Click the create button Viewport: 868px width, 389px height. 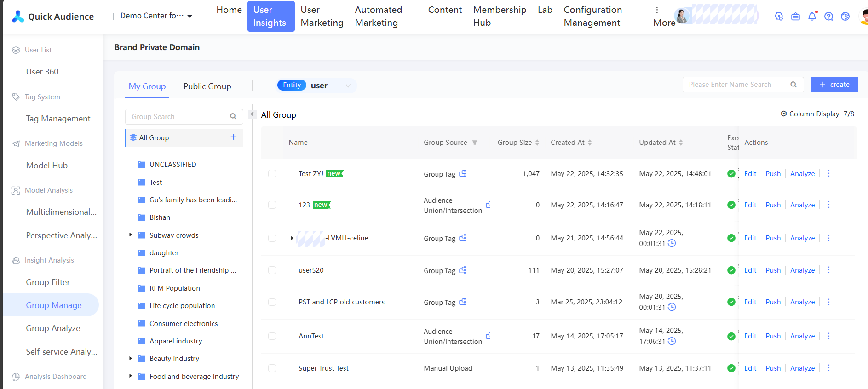[834, 85]
